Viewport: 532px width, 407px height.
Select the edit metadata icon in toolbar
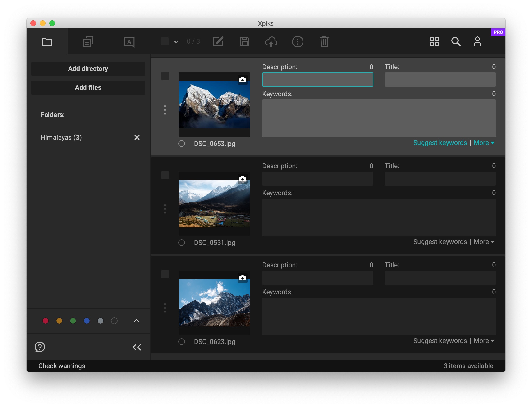pyautogui.click(x=218, y=42)
